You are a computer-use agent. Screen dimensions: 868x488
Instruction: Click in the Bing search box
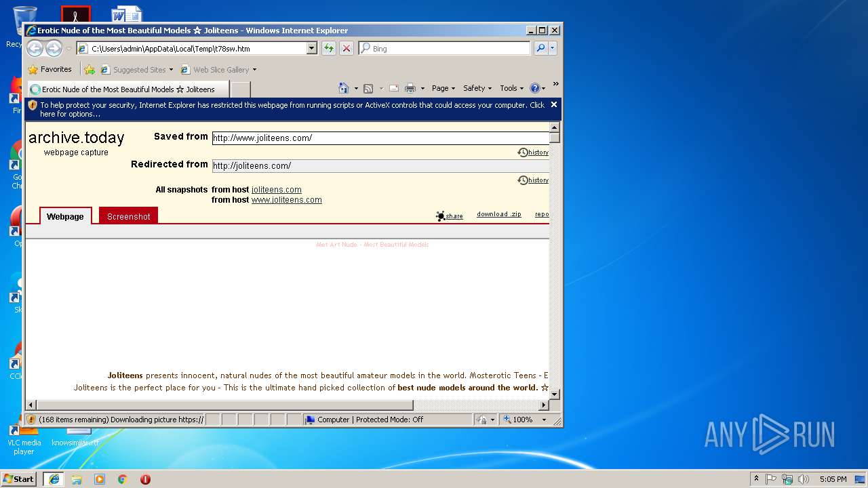pyautogui.click(x=444, y=48)
